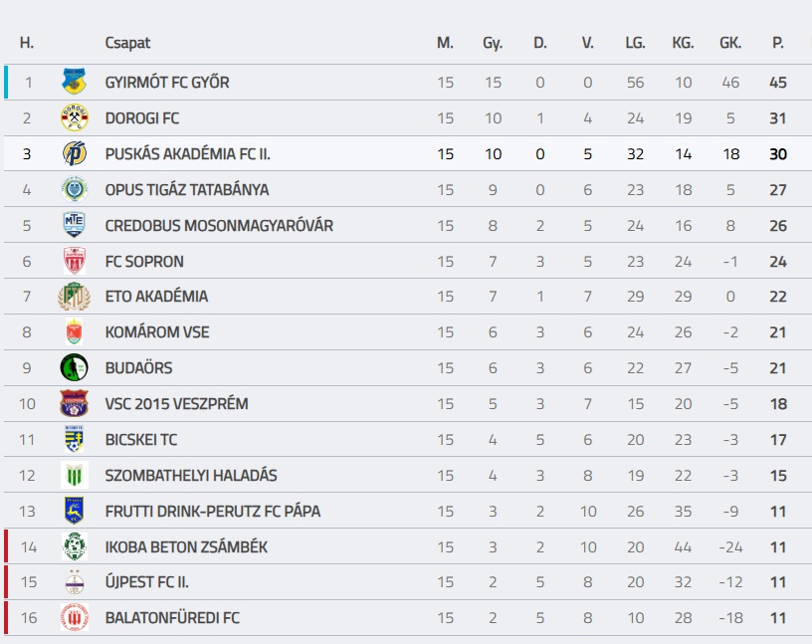Click the Puskás Akadémia FC II. logo
Screen dimensions: 812x644
[x=75, y=154]
